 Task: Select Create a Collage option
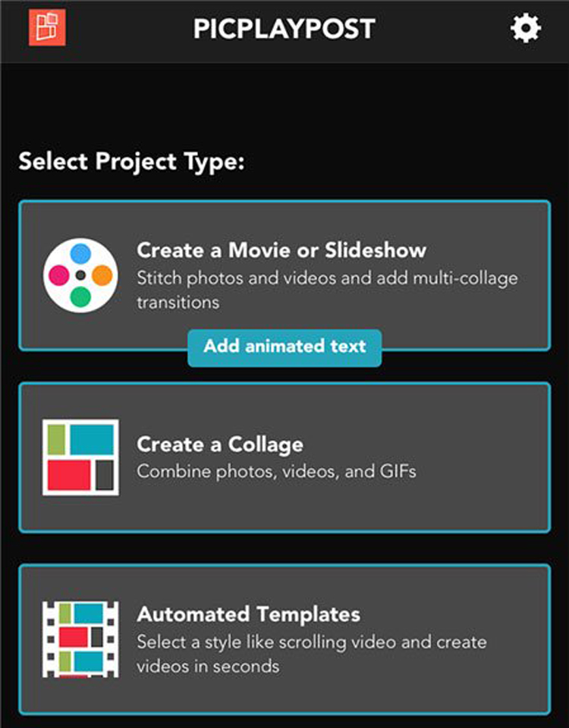tap(284, 457)
